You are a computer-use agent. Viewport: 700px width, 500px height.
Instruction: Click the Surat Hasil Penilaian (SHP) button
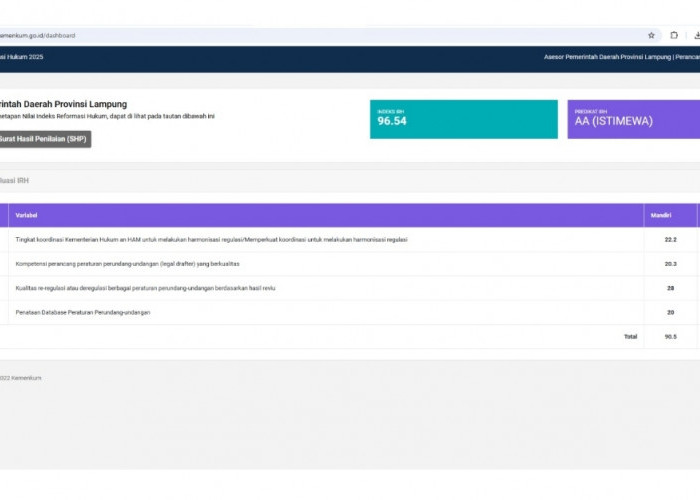[x=44, y=139]
